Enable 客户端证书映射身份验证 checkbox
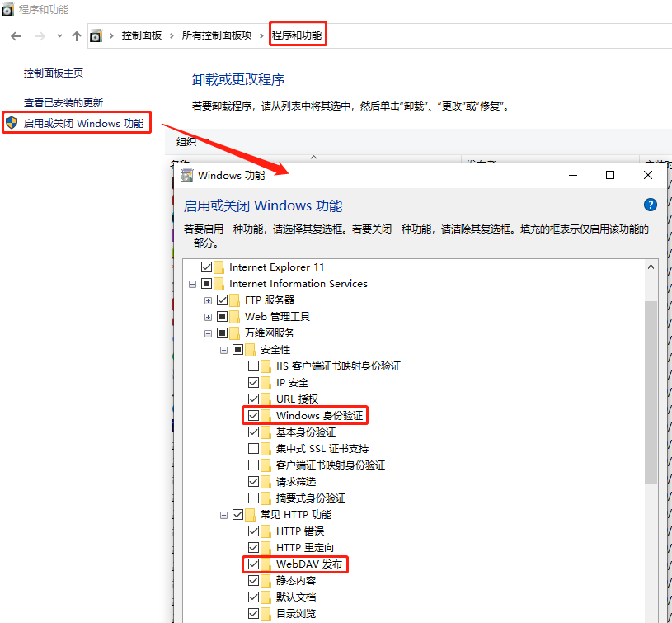Viewport: 672px width, 623px height. pos(253,465)
